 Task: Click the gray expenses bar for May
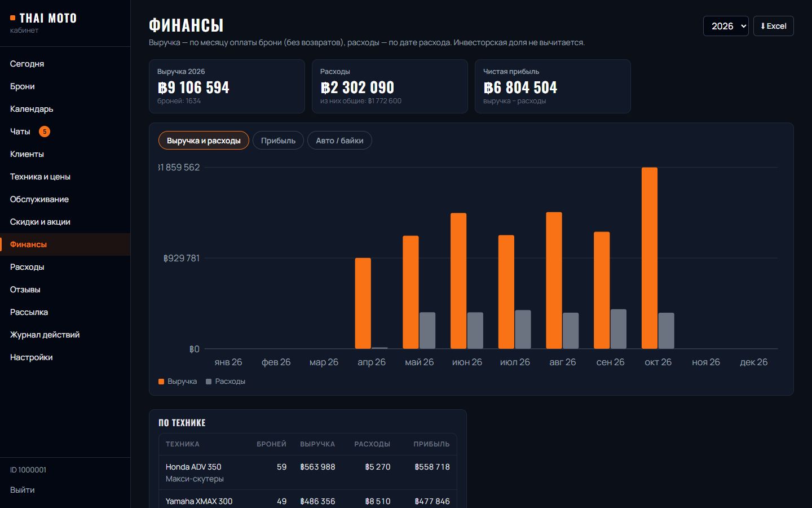[427, 330]
